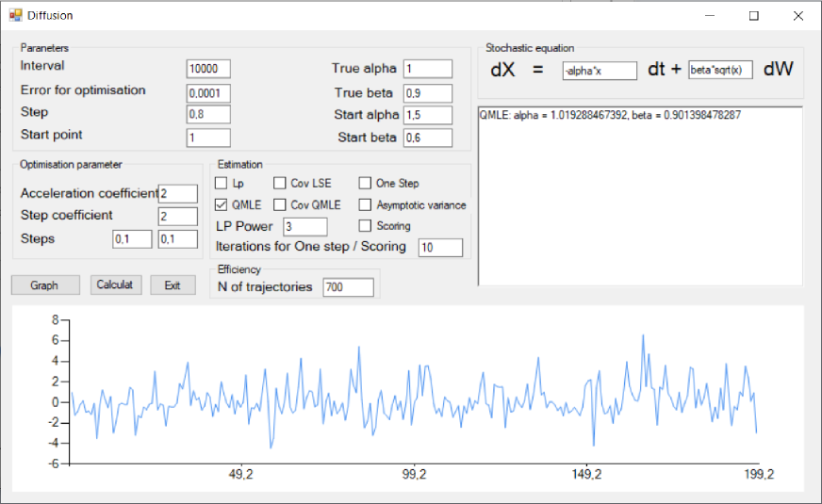The image size is (822, 504).
Task: Enable the Scoring checkbox
Action: tap(366, 226)
